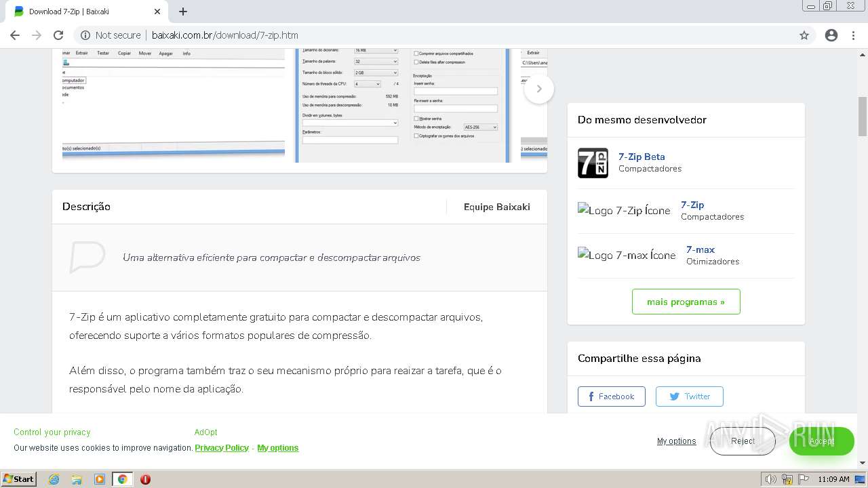Open the Privacy Policy link
868x488 pixels.
click(222, 448)
